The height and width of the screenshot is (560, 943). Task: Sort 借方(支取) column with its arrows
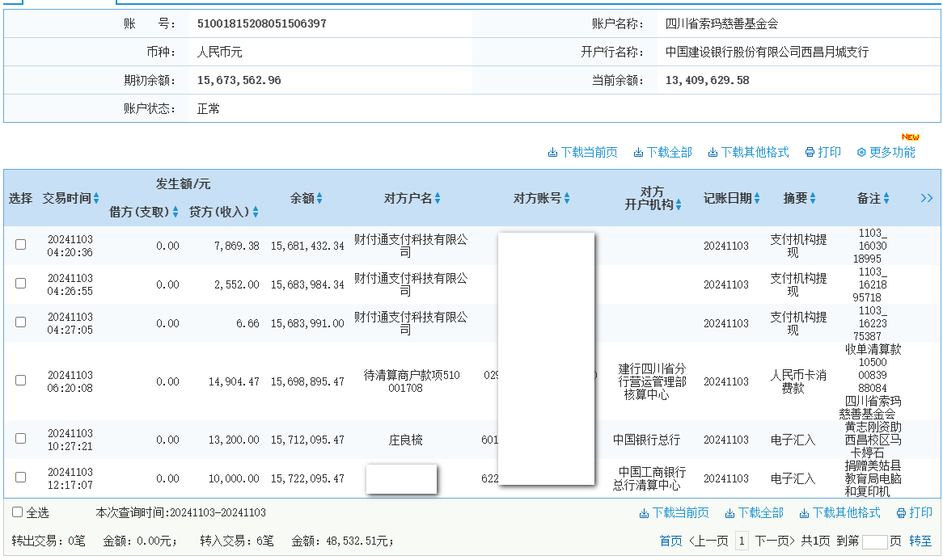175,212
